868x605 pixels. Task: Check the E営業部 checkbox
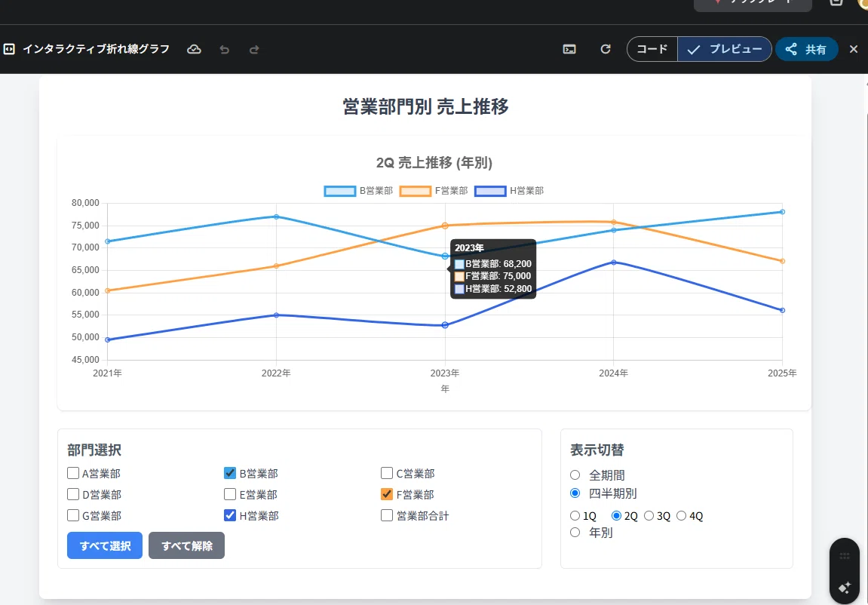click(230, 494)
